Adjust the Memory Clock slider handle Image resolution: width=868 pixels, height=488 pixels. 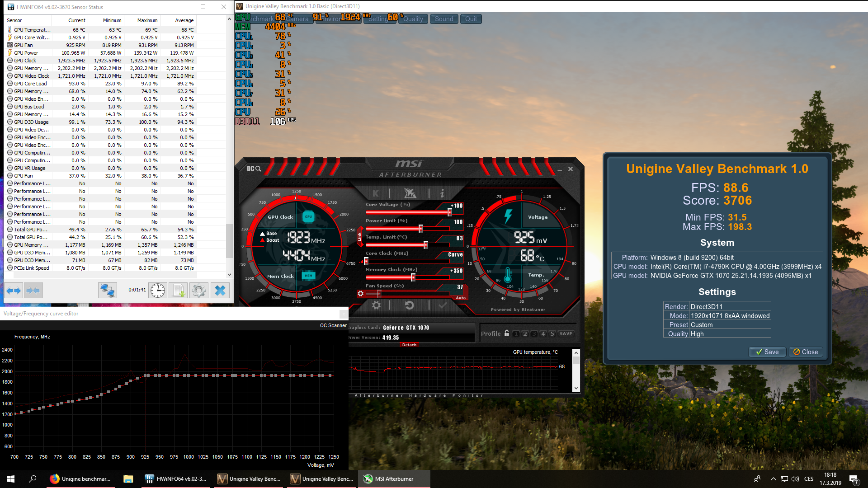point(413,277)
